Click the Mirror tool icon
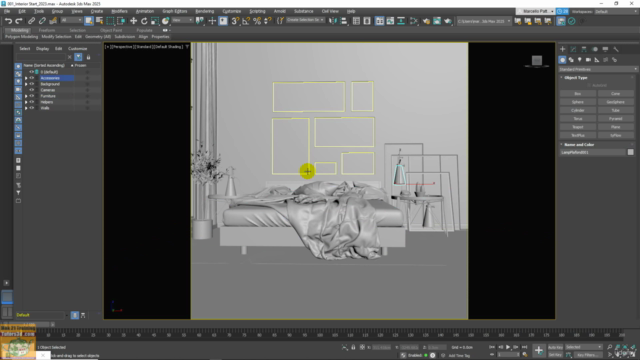Image resolution: width=640 pixels, height=360 pixels. pyautogui.click(x=333, y=21)
